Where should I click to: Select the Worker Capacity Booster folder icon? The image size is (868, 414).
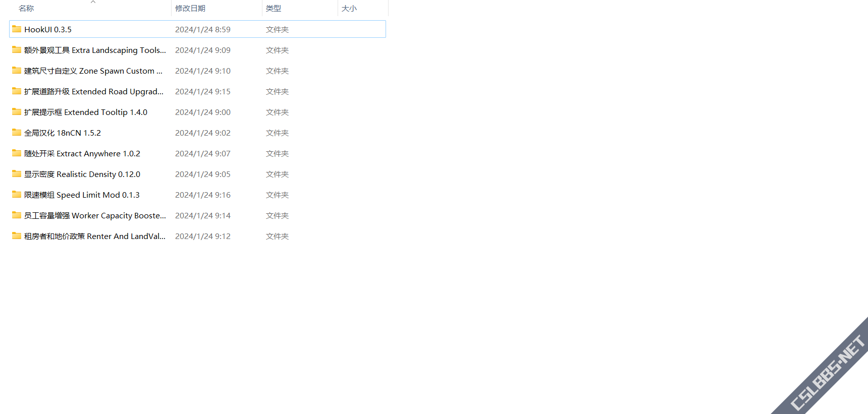pyautogui.click(x=17, y=215)
